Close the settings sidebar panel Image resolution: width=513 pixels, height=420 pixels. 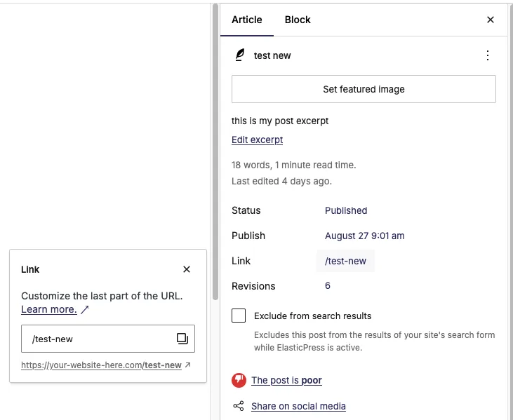pos(490,20)
